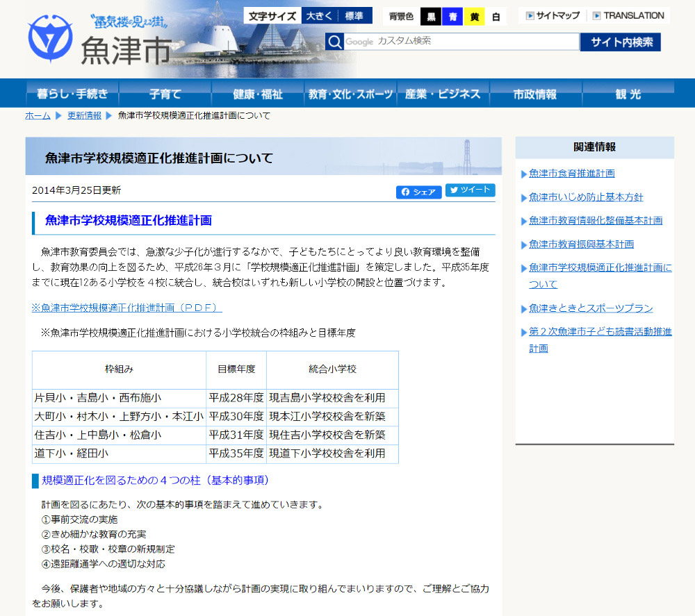This screenshot has width=695, height=616.
Task: Open TRANSLATION link in header
Action: click(628, 15)
